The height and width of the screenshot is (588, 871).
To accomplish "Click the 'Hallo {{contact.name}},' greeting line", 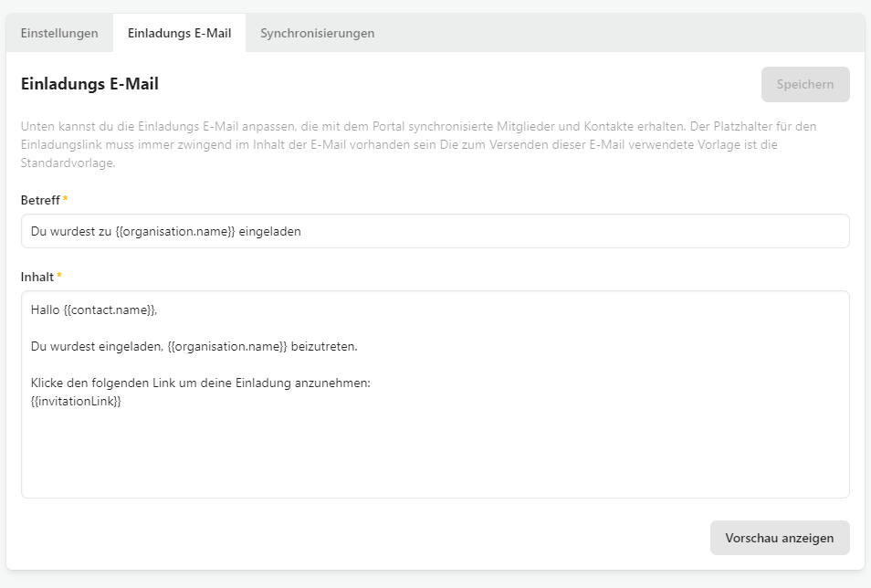I will point(94,310).
